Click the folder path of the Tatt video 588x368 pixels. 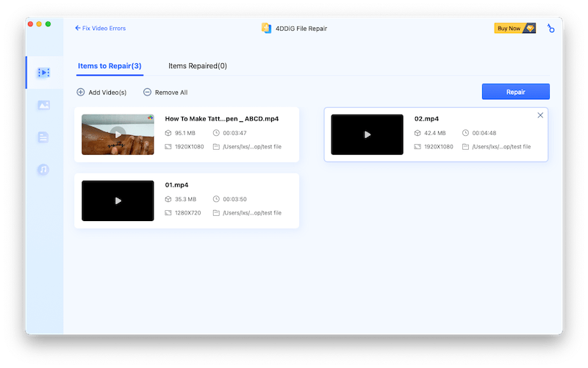[x=252, y=147]
